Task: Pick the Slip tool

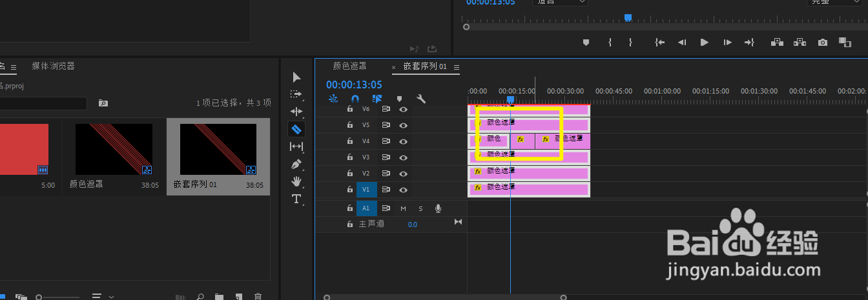Action: (296, 146)
